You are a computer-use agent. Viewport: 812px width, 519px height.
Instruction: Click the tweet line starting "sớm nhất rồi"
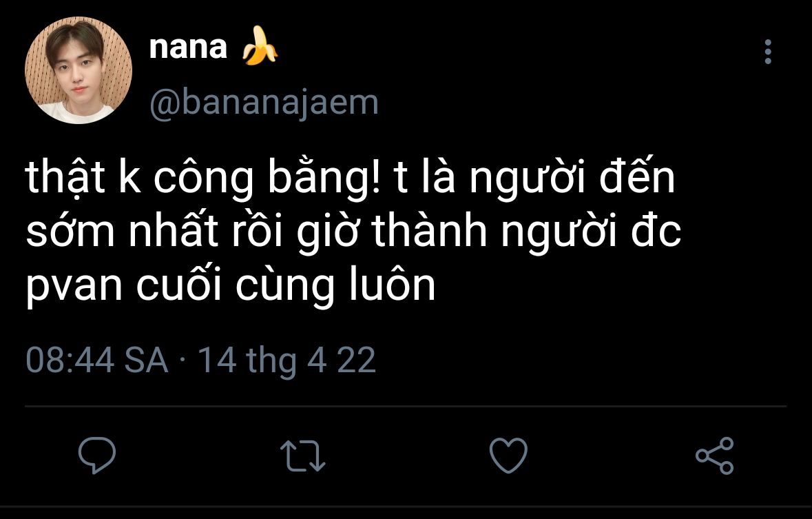point(353,234)
